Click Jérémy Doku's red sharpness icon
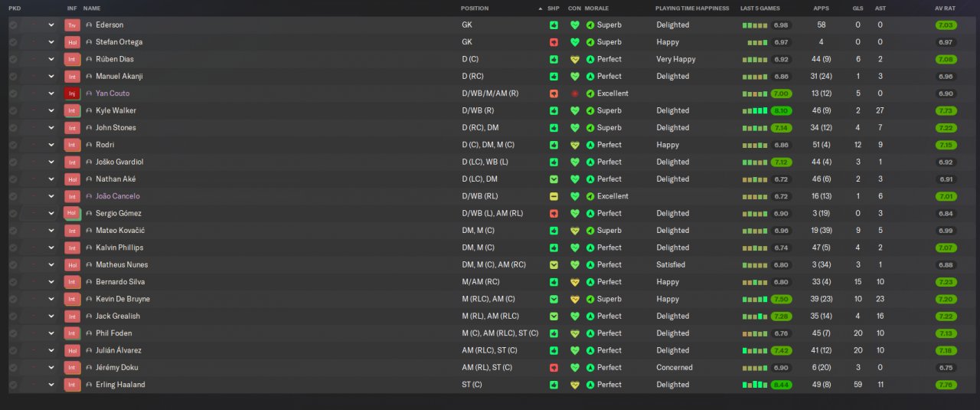The height and width of the screenshot is (410, 980). [x=554, y=368]
